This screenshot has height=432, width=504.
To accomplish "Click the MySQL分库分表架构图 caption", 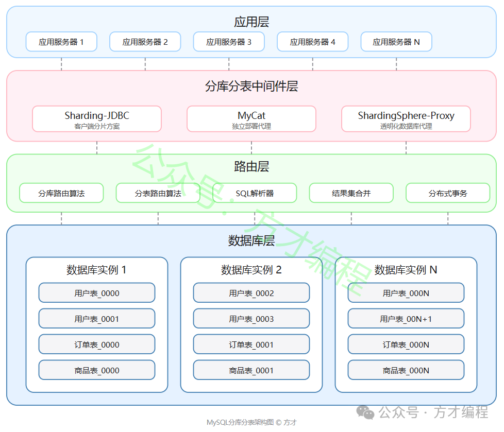I will tap(251, 422).
